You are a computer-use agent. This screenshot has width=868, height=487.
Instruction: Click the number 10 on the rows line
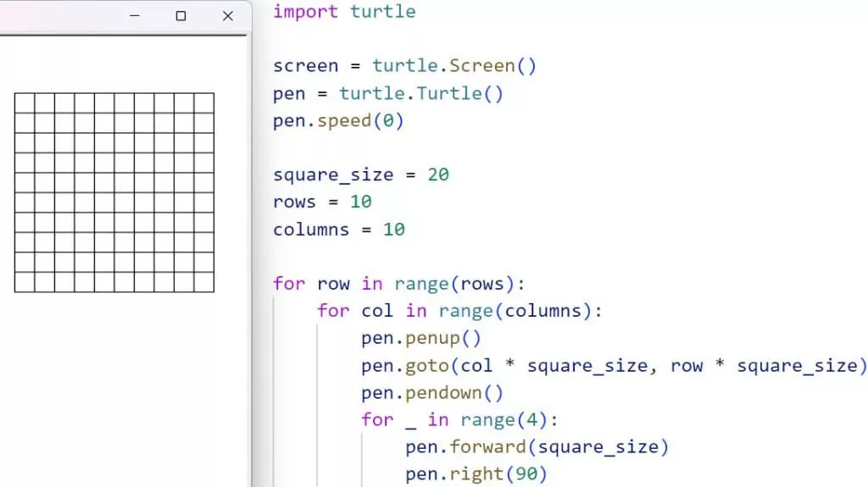click(x=360, y=202)
